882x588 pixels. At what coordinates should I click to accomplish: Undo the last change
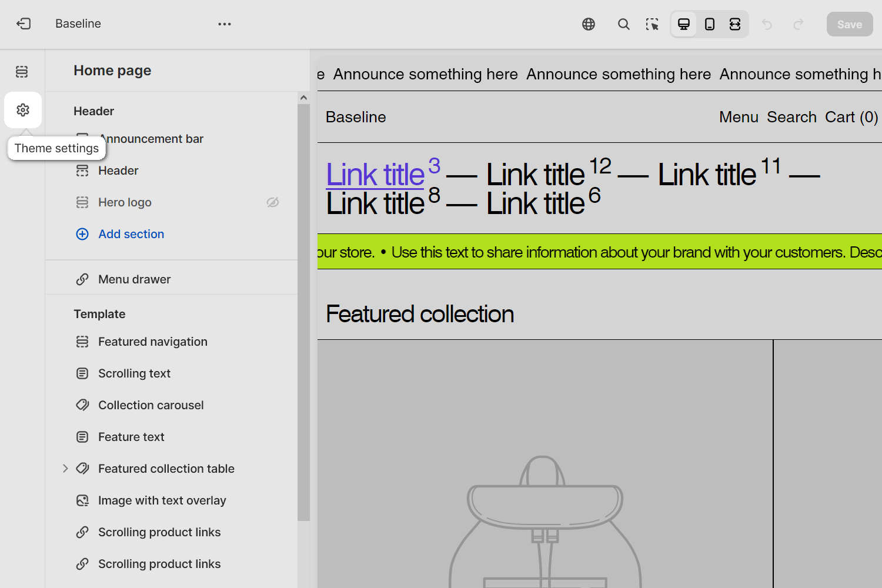coord(767,24)
